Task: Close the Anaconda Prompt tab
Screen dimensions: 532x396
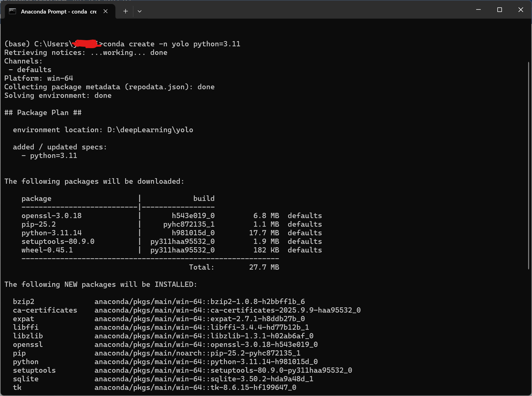Action: pos(106,11)
